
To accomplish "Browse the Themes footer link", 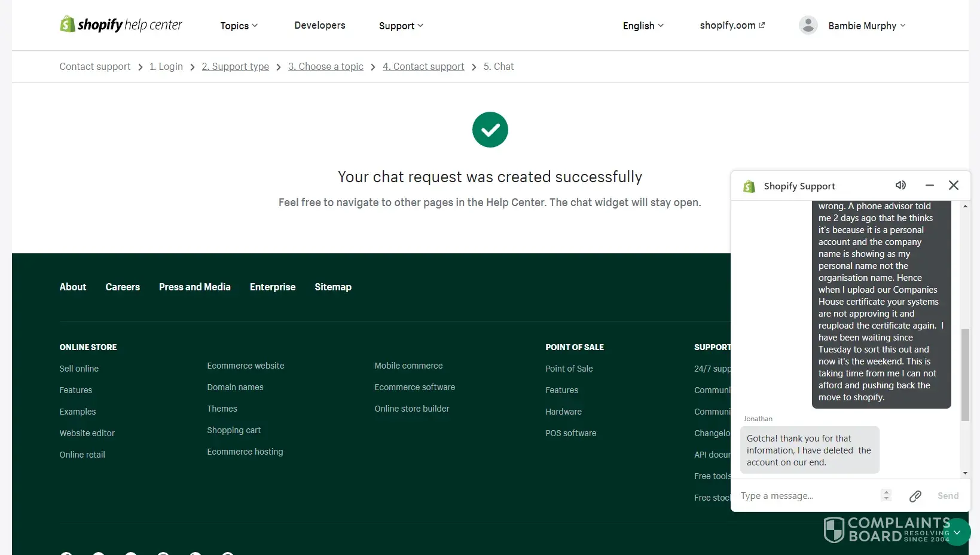I will 222,409.
